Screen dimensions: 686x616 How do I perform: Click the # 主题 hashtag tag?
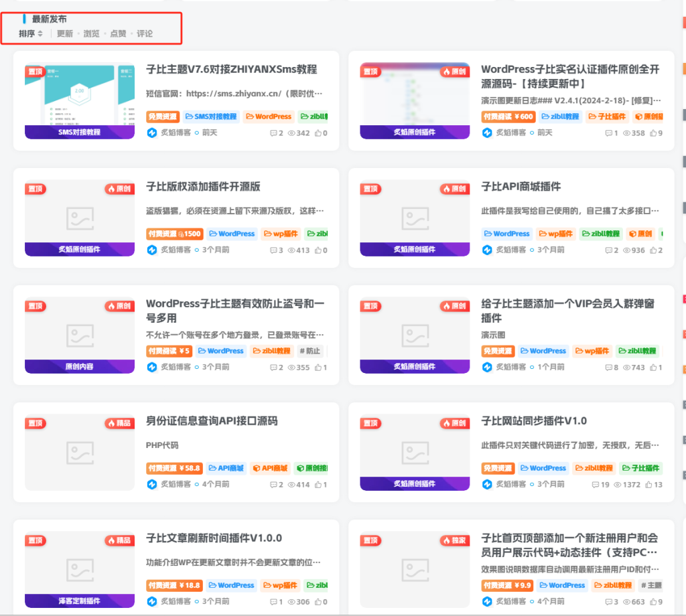tap(651, 585)
